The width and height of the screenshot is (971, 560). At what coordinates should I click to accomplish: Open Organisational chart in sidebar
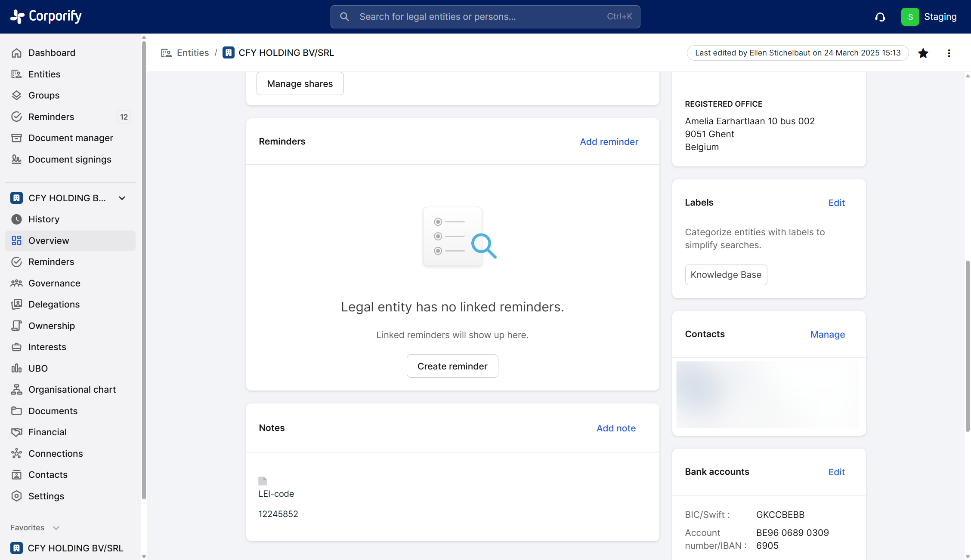[72, 389]
